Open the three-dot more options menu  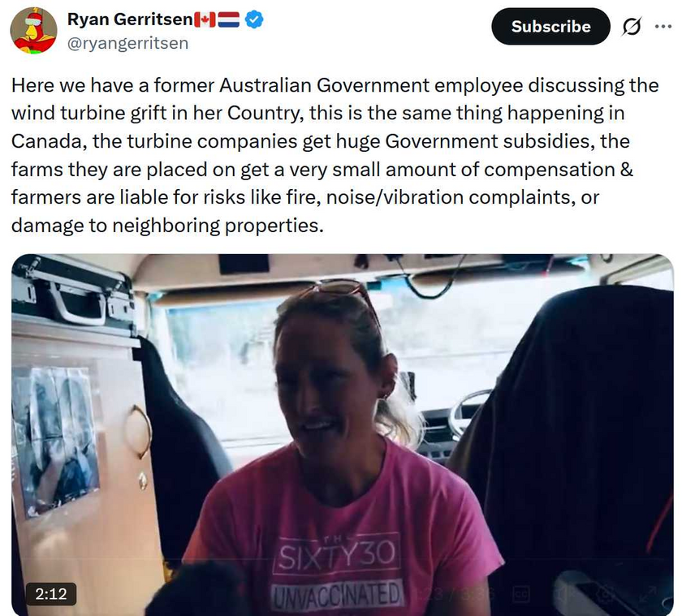click(663, 27)
